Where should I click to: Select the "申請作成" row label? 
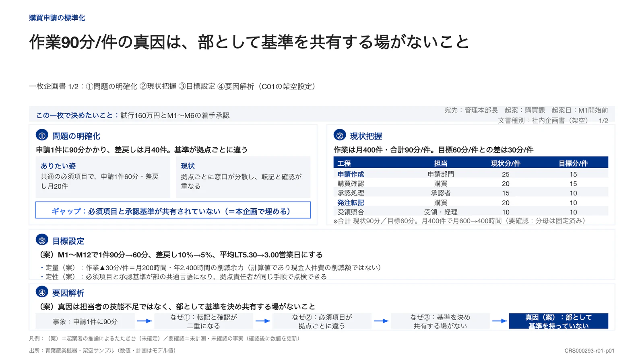[x=351, y=174]
